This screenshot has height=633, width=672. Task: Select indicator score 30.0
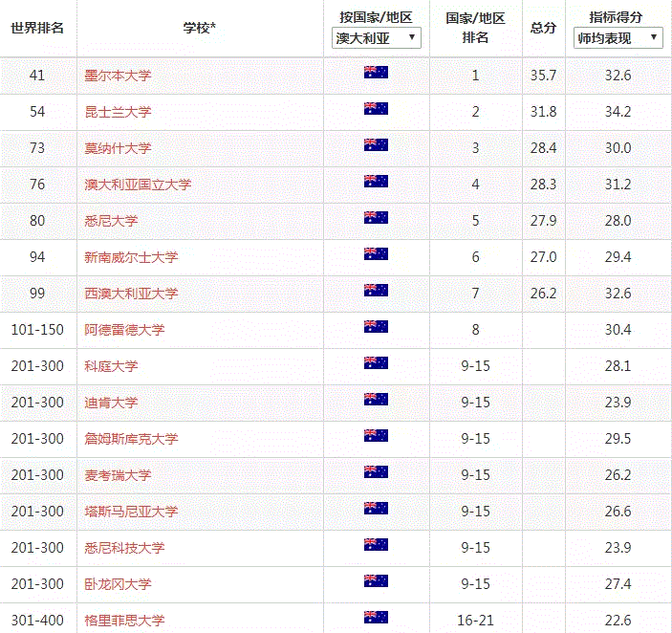(618, 148)
